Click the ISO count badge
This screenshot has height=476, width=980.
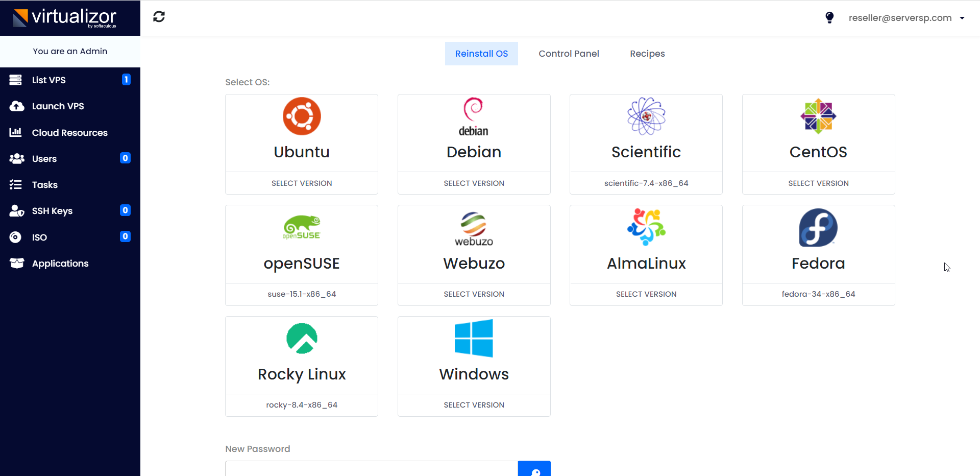125,236
